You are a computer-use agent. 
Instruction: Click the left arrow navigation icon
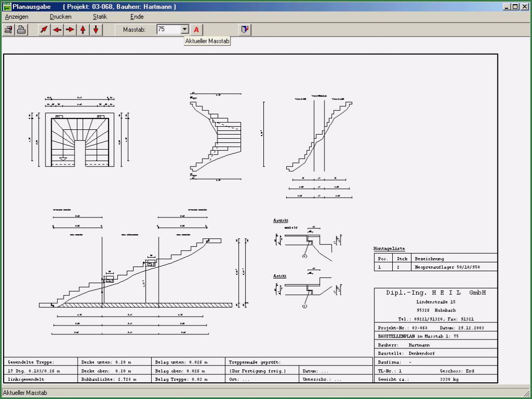coord(57,29)
